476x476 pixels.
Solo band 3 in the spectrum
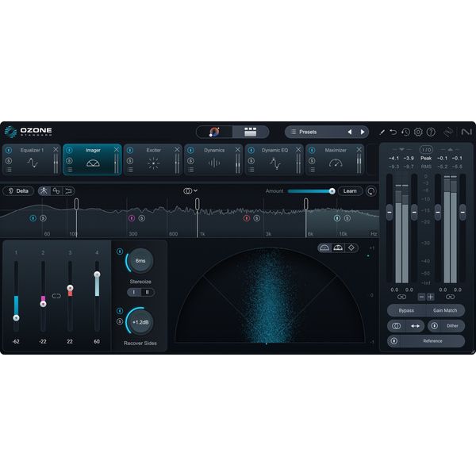[256, 218]
